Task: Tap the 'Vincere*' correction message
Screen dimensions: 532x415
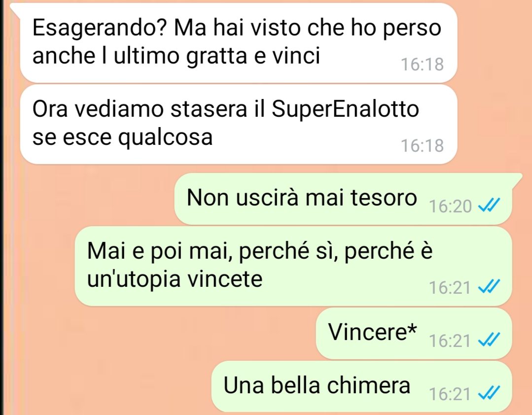Action: pos(414,333)
